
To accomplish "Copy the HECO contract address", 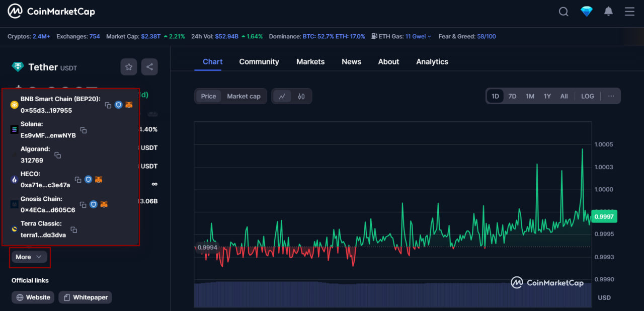I will pos(78,180).
